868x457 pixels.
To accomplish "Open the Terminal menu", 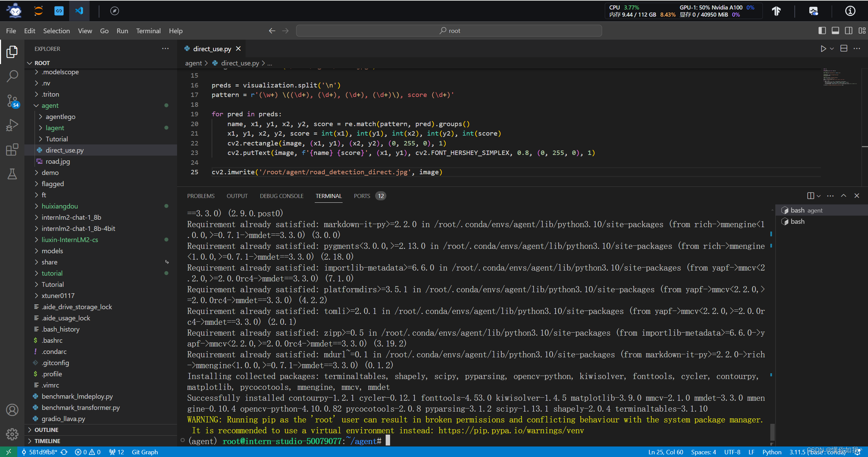I will point(148,31).
